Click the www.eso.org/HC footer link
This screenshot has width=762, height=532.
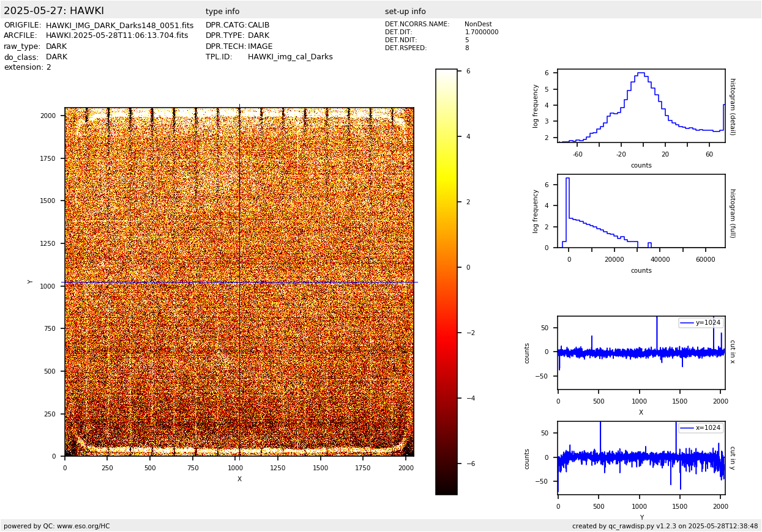click(83, 526)
